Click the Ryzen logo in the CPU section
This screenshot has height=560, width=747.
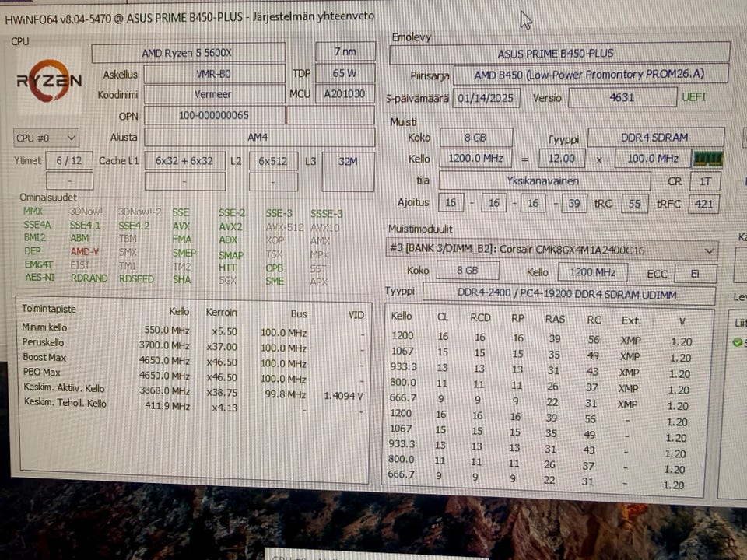coord(48,81)
